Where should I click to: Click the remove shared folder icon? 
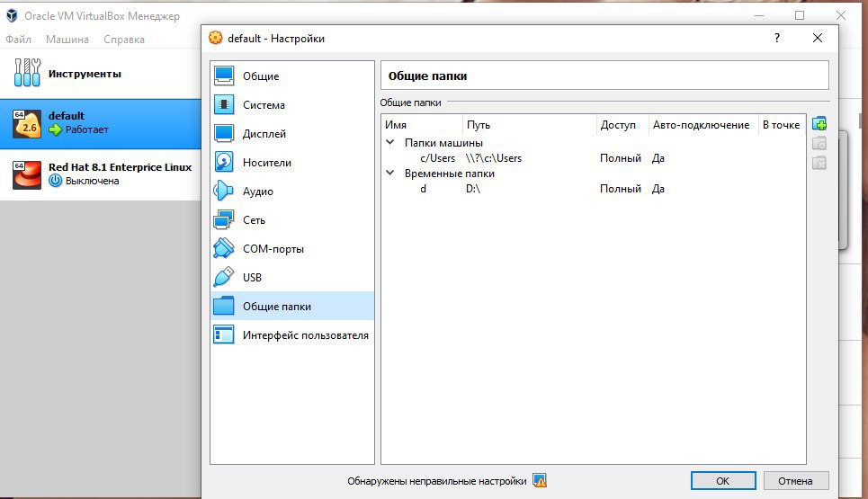(819, 163)
